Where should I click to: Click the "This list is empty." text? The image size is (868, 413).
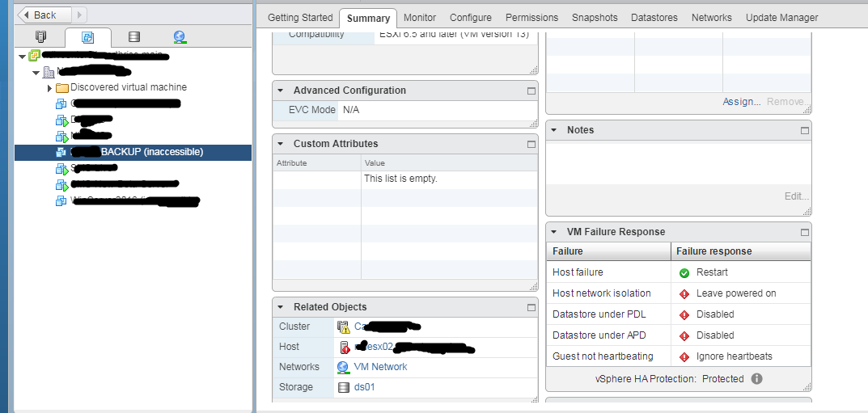coord(400,179)
